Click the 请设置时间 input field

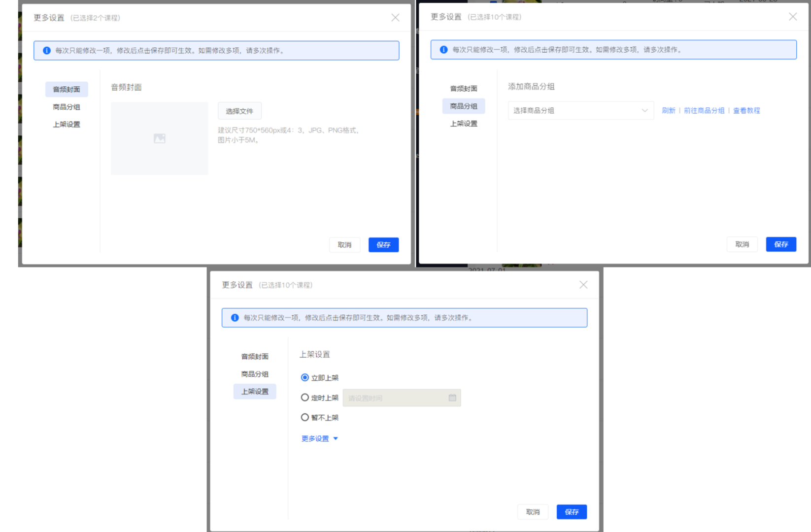coord(402,398)
